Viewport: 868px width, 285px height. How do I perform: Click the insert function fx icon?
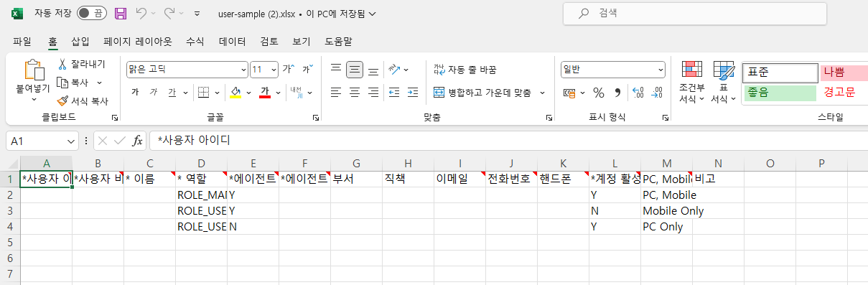point(137,141)
